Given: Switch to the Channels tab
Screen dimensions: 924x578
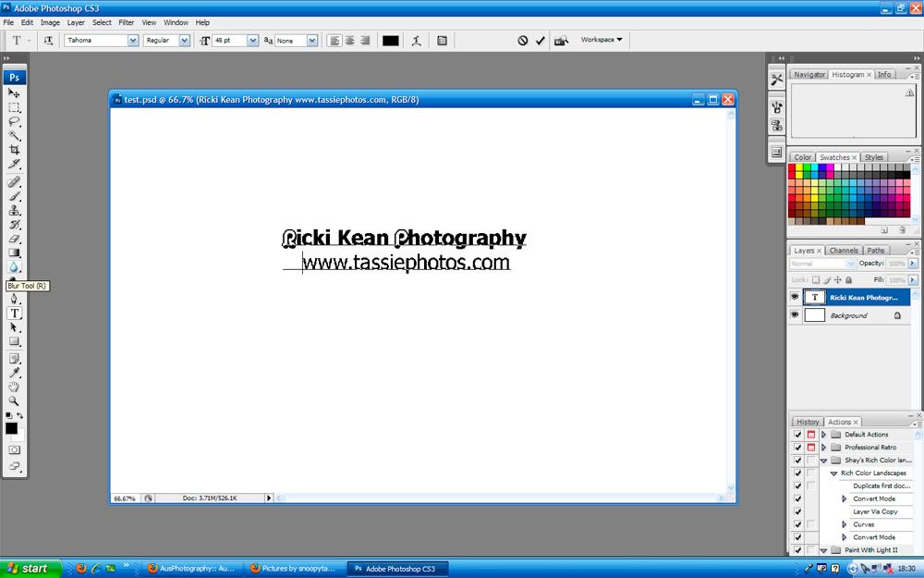Looking at the screenshot, I should (843, 251).
